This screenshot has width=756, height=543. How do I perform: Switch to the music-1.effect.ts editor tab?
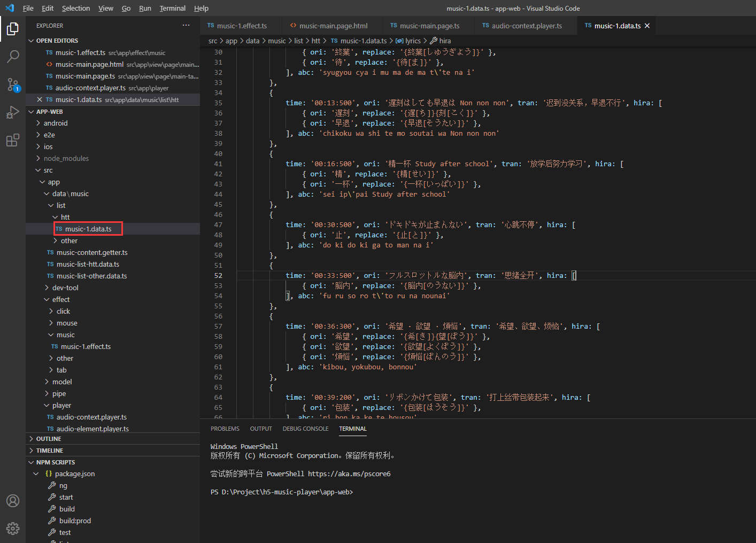pos(242,26)
